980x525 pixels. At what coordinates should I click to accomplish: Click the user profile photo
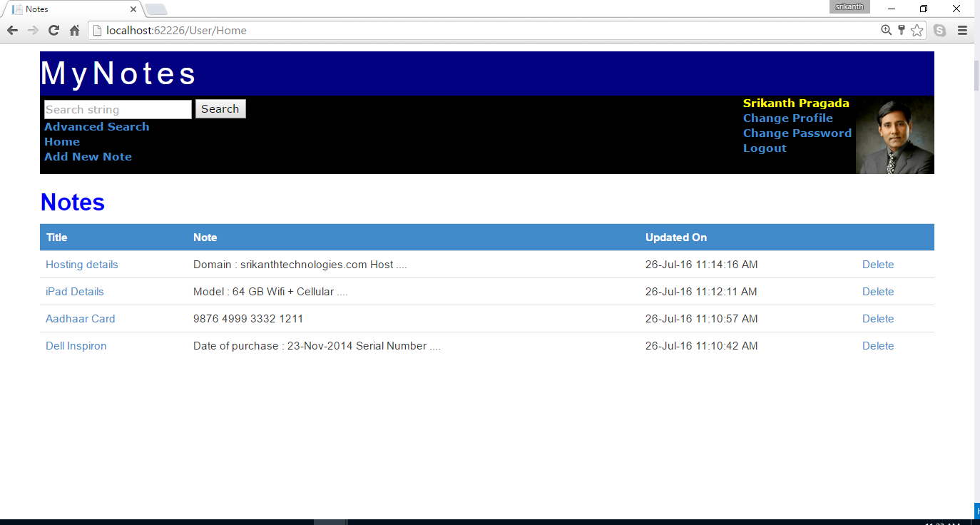[895, 135]
